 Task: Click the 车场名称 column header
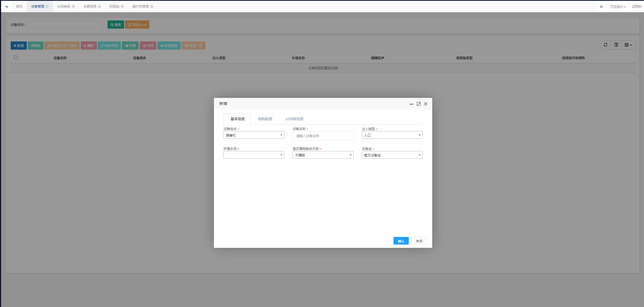[298, 58]
